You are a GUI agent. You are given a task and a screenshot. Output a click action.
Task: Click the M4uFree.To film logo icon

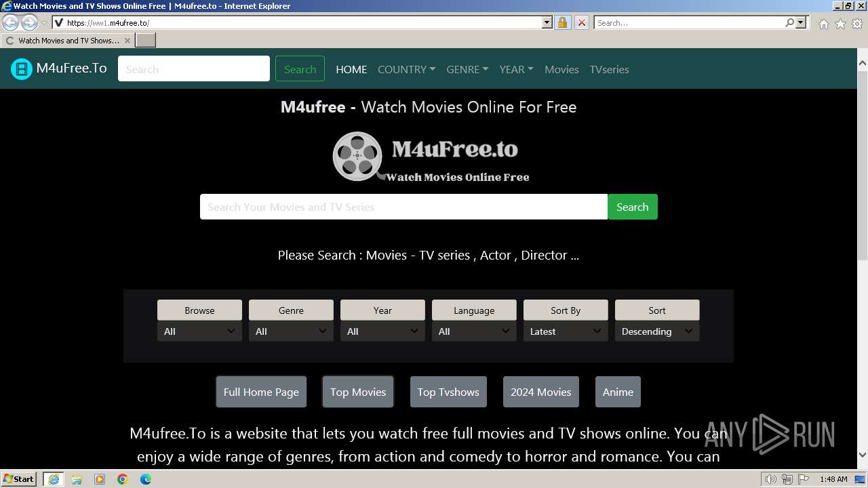(22, 68)
